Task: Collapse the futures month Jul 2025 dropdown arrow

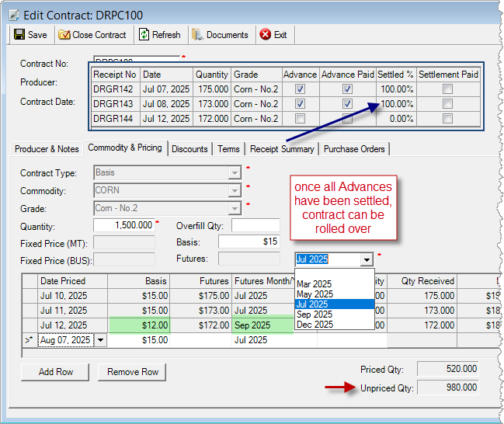Action: 367,259
